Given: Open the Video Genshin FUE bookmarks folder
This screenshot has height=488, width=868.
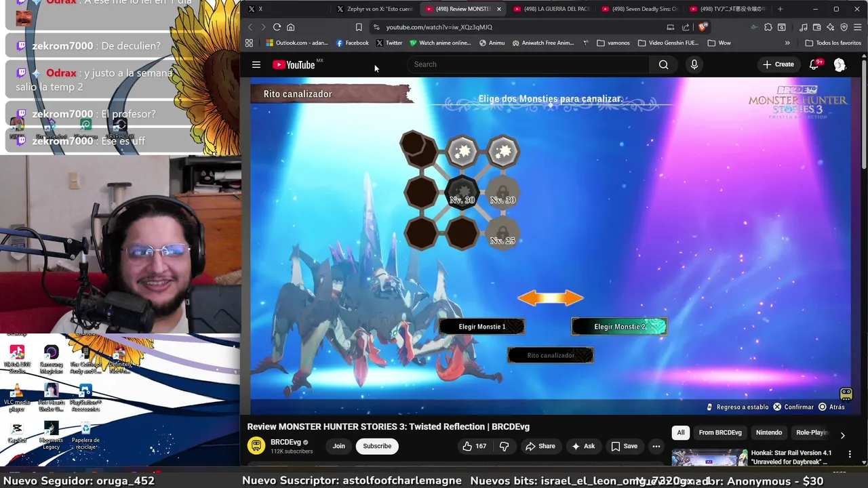Looking at the screenshot, I should point(668,43).
